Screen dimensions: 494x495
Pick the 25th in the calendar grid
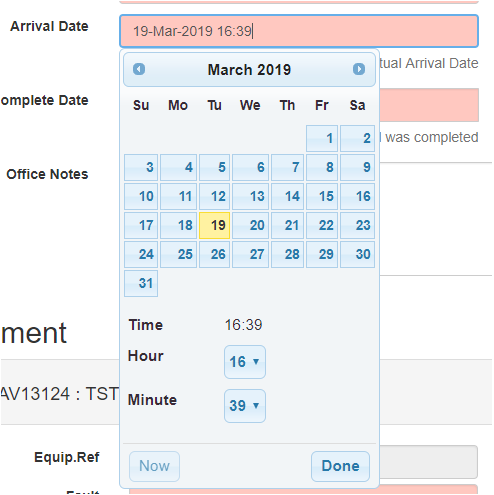[178, 254]
